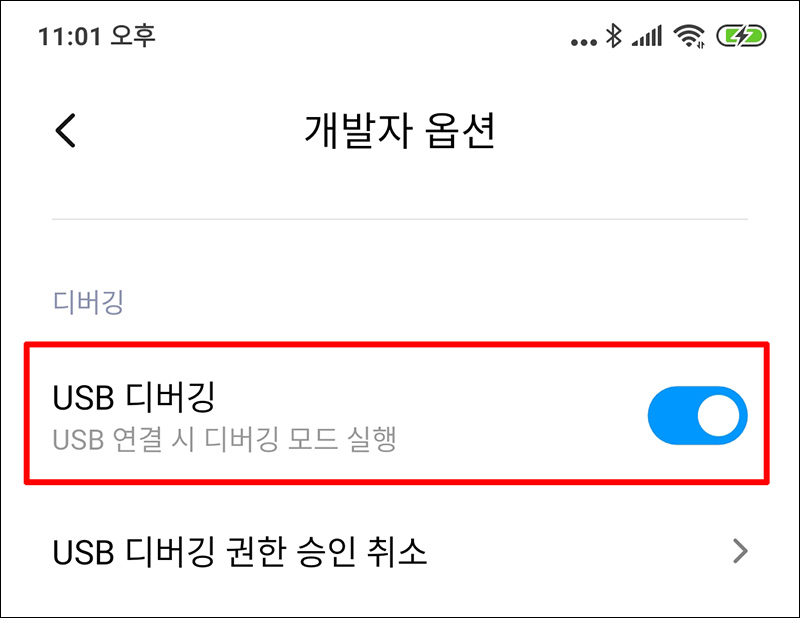Select USB 디버깅 권한 승인 취소 entry
This screenshot has width=800, height=618.
[x=400, y=551]
